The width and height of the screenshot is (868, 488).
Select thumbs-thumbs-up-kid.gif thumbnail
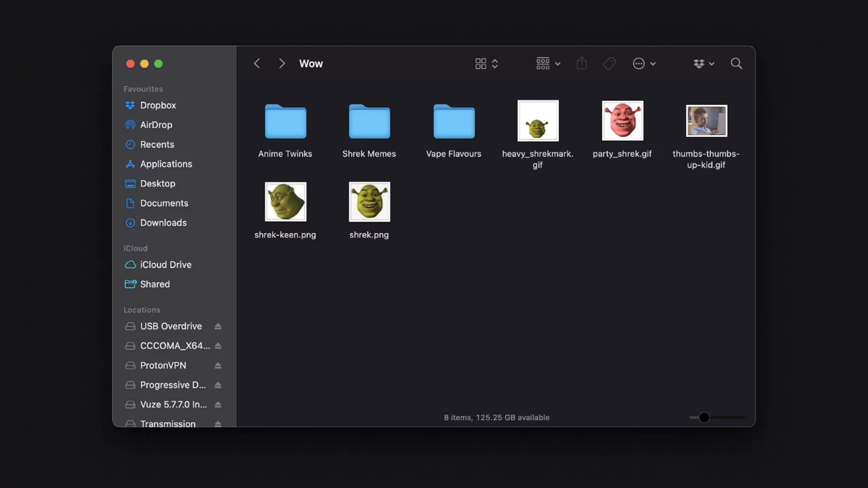[x=707, y=121]
